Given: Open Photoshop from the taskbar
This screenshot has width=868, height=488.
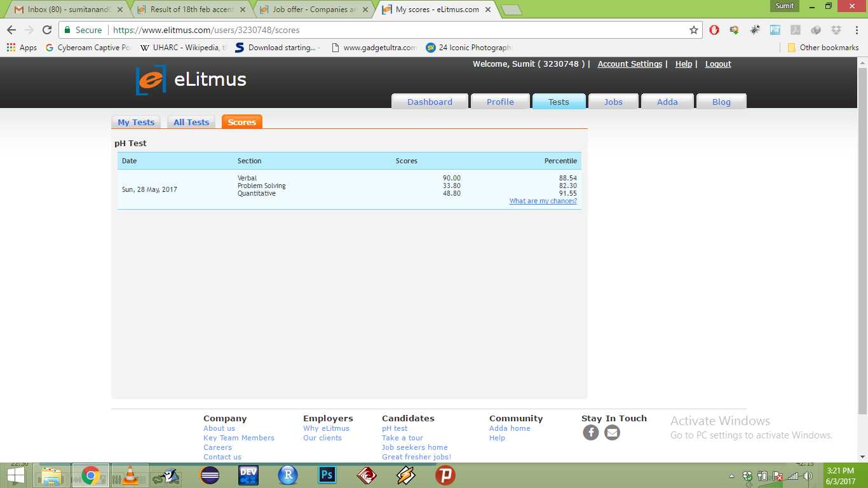Looking at the screenshot, I should [327, 475].
